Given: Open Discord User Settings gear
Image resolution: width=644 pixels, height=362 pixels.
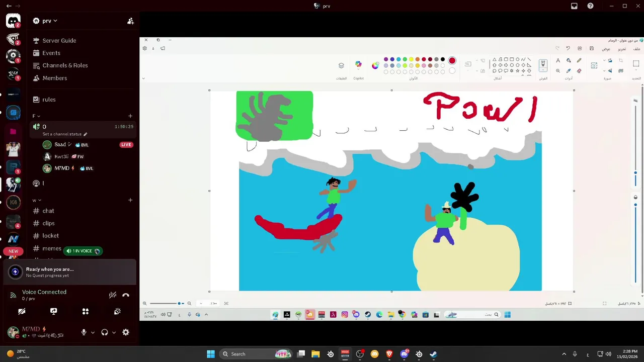Looking at the screenshot, I should (x=126, y=332).
